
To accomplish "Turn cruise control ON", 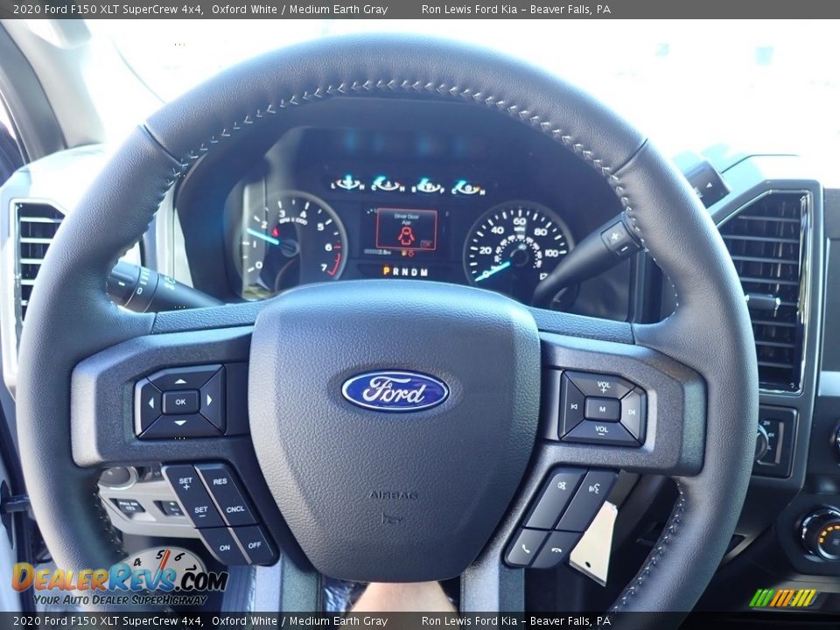I will coord(226,549).
